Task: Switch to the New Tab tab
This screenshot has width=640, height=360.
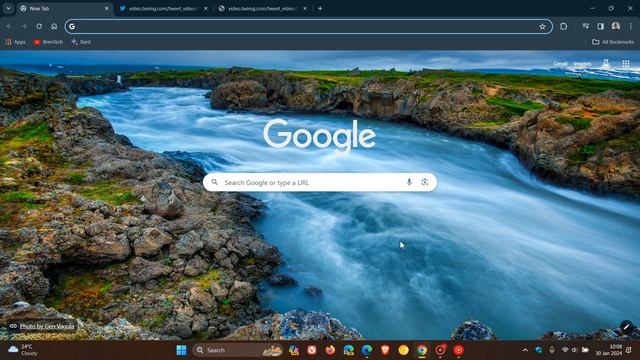Action: (x=64, y=9)
